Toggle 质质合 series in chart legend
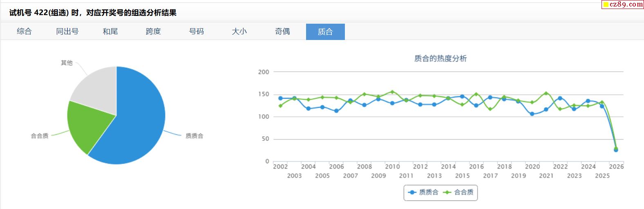Screen dimensions: 644x209 pos(424,192)
